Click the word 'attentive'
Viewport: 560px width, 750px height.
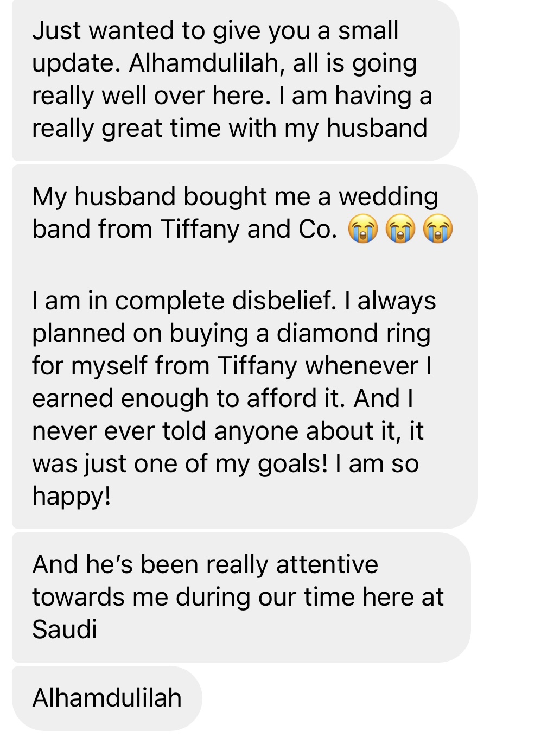tap(327, 564)
